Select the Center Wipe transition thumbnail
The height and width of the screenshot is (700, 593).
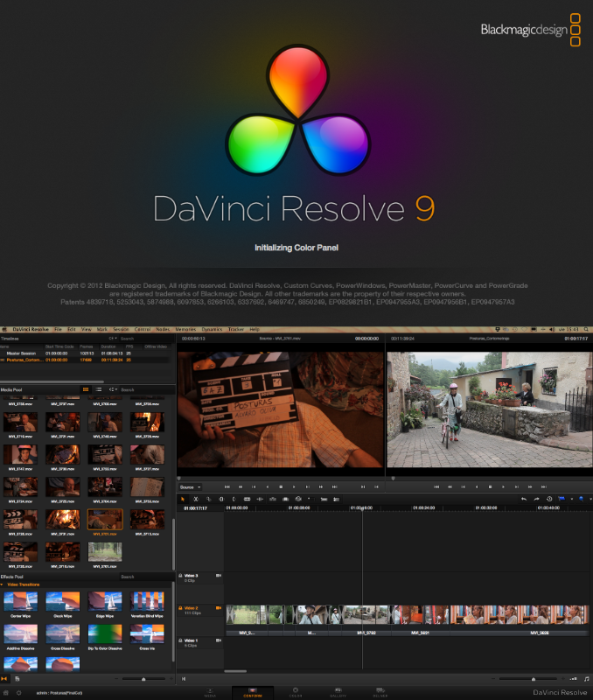click(20, 601)
